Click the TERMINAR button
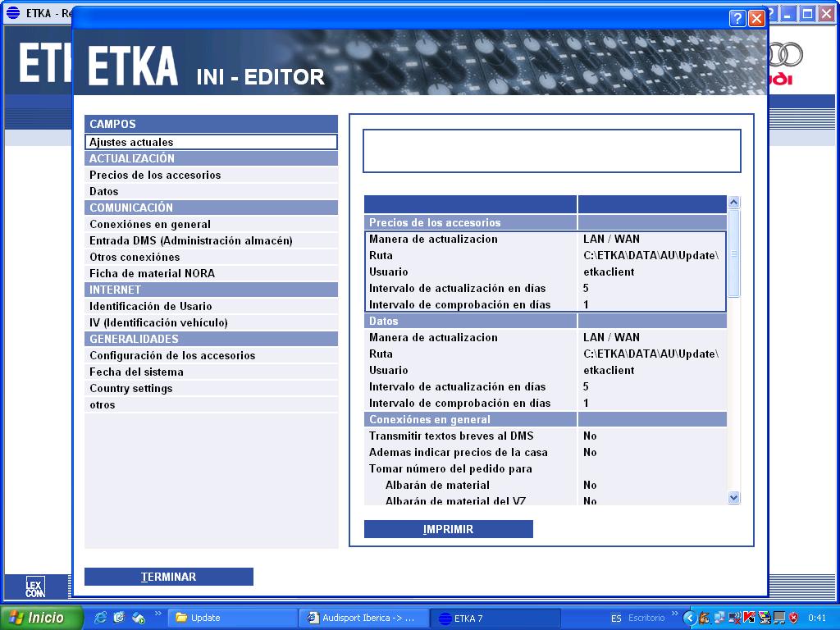840x630 pixels. coord(169,577)
